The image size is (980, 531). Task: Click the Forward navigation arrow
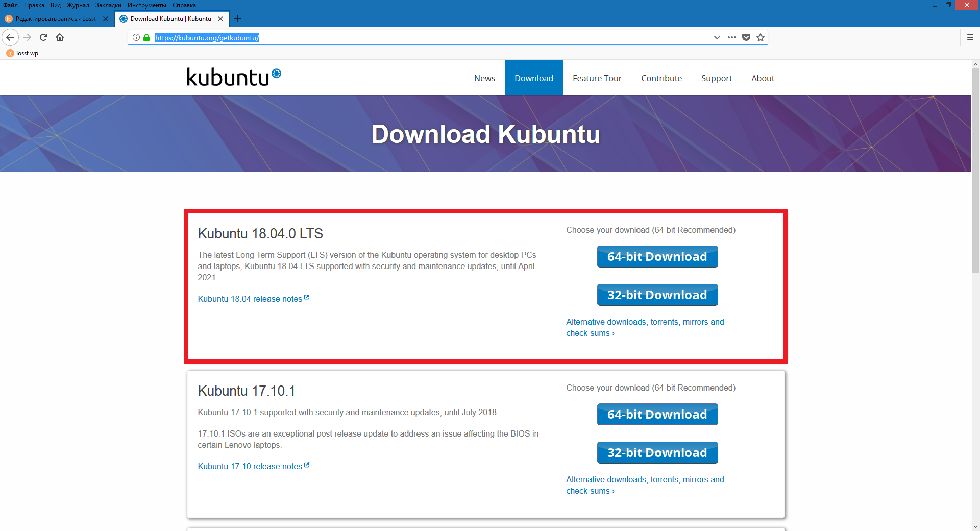(27, 37)
